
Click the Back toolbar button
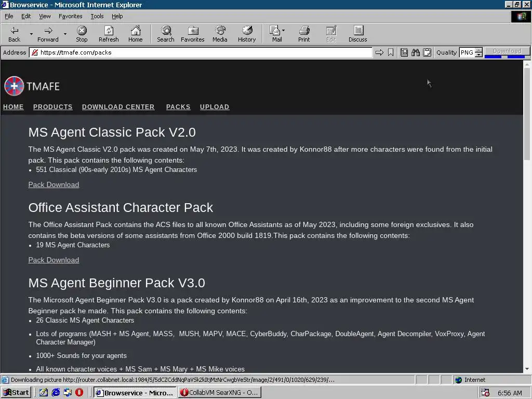coord(14,34)
